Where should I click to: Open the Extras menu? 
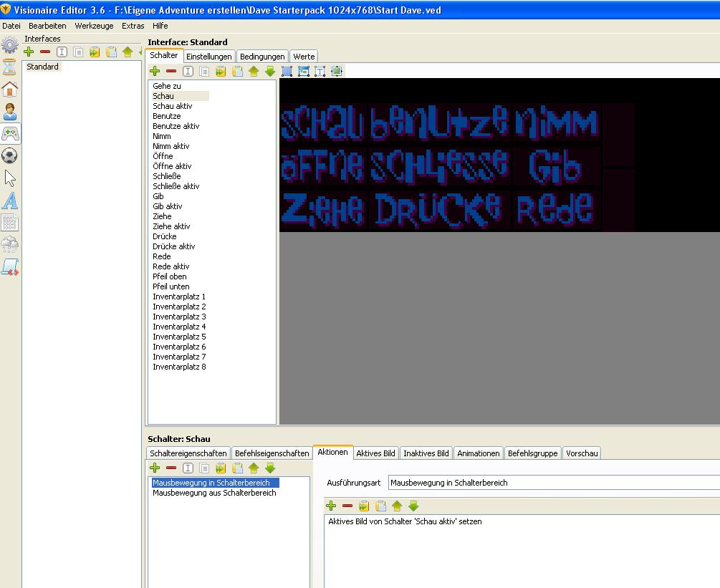(x=133, y=26)
